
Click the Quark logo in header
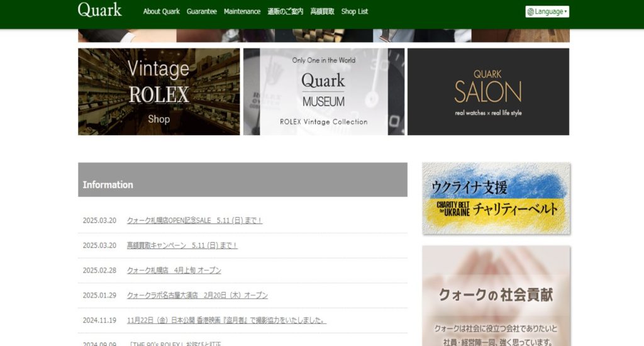pyautogui.click(x=100, y=10)
